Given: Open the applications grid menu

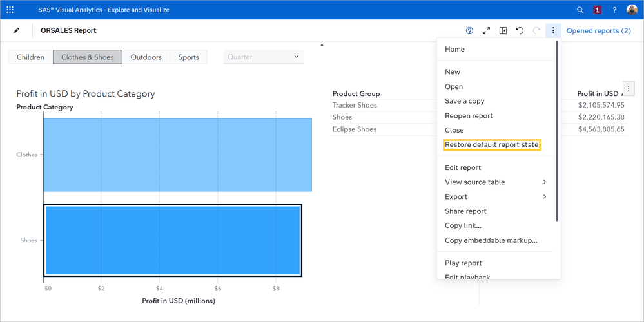Looking at the screenshot, I should click(x=10, y=10).
